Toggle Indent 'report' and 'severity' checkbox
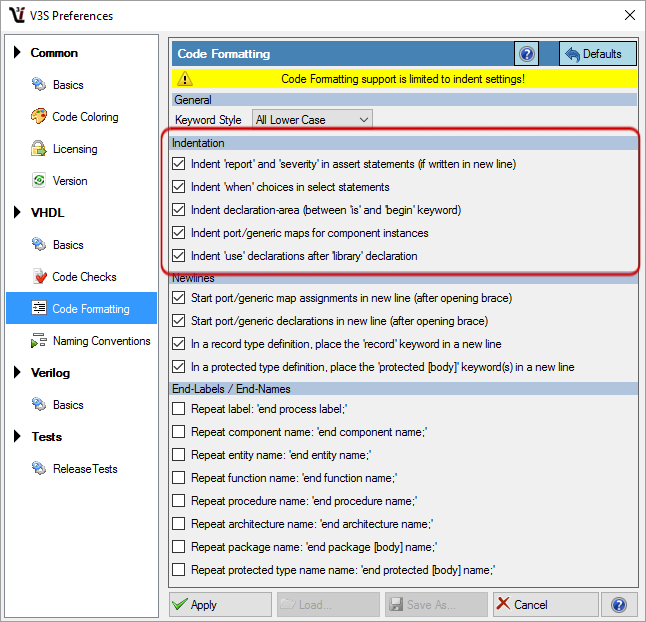The image size is (646, 622). (x=178, y=164)
